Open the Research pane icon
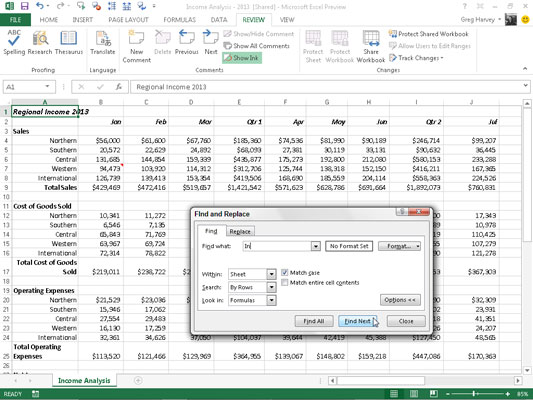This screenshot has height=400, width=533. tap(40, 42)
